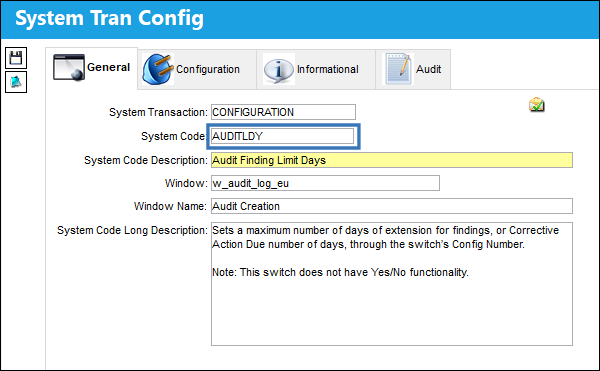Image resolution: width=600 pixels, height=371 pixels.
Task: Click the System Code Description field
Action: pyautogui.click(x=392, y=160)
